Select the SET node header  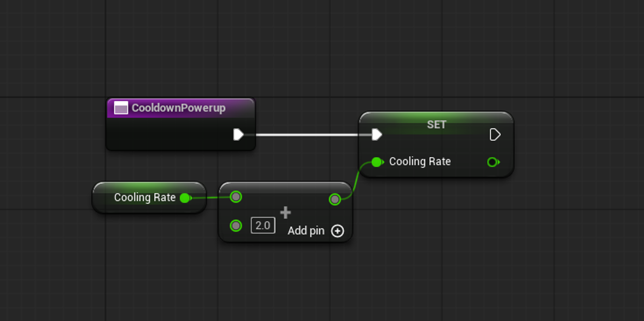436,124
